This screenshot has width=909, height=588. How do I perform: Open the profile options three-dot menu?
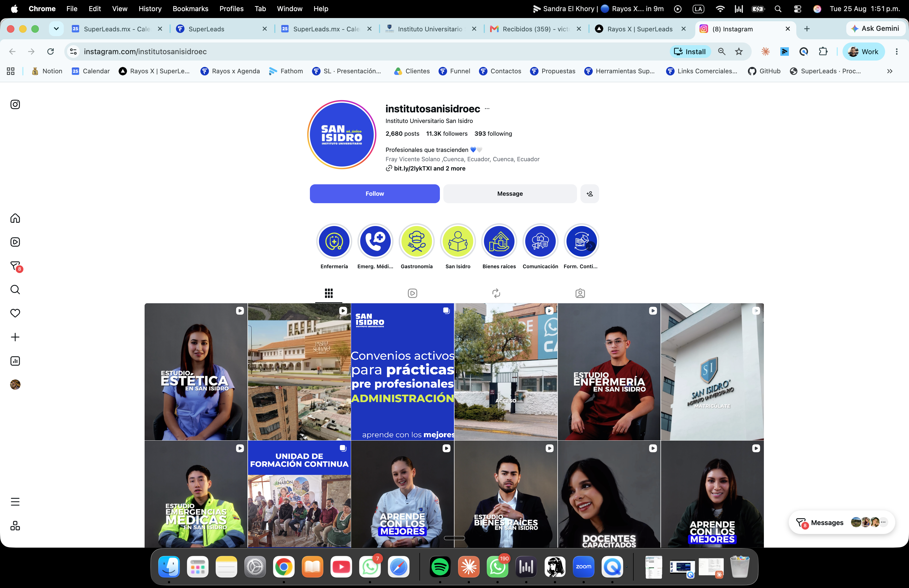[x=487, y=109]
